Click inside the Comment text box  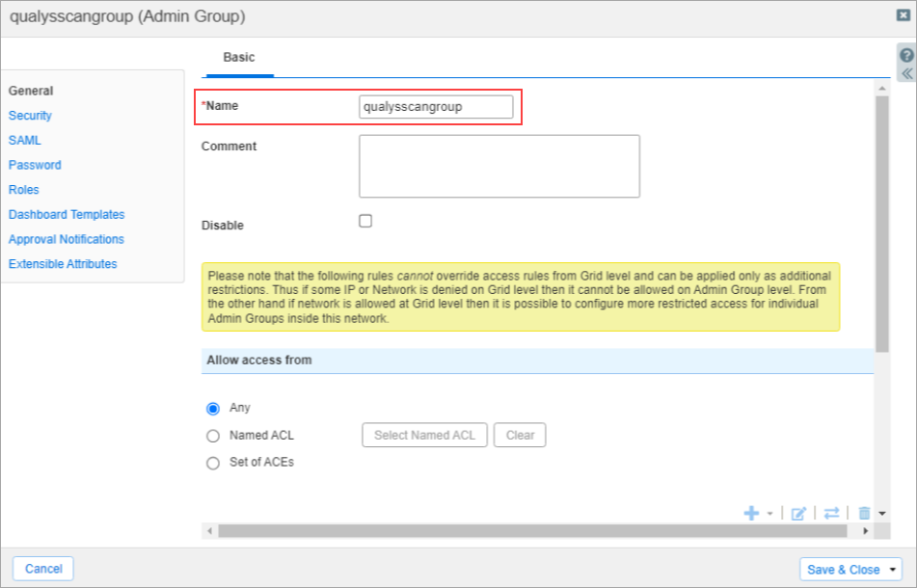pyautogui.click(x=499, y=166)
